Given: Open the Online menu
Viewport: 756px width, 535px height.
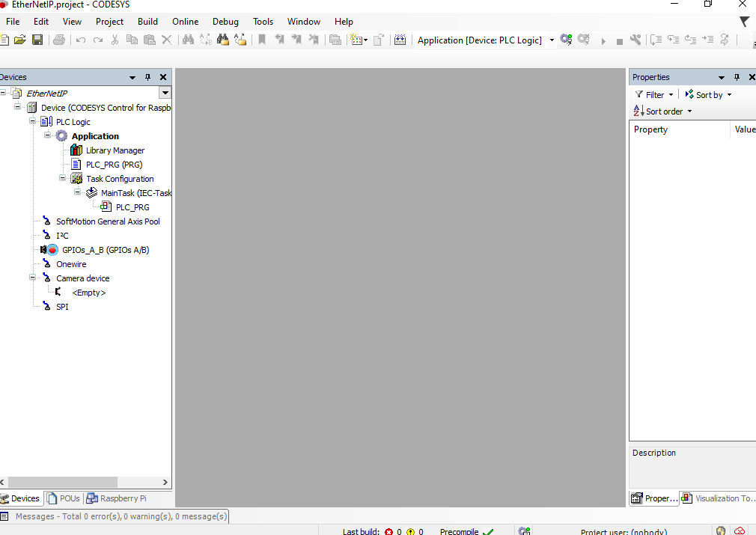Looking at the screenshot, I should pos(185,22).
